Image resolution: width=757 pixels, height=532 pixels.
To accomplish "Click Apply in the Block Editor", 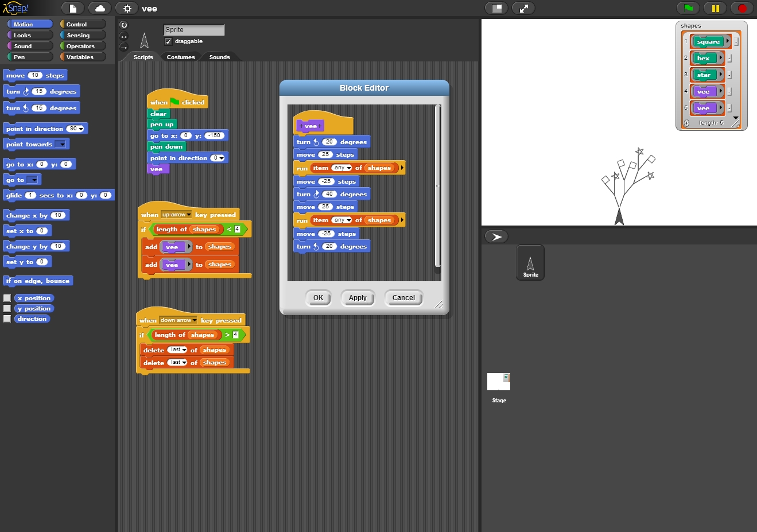I will pyautogui.click(x=358, y=298).
